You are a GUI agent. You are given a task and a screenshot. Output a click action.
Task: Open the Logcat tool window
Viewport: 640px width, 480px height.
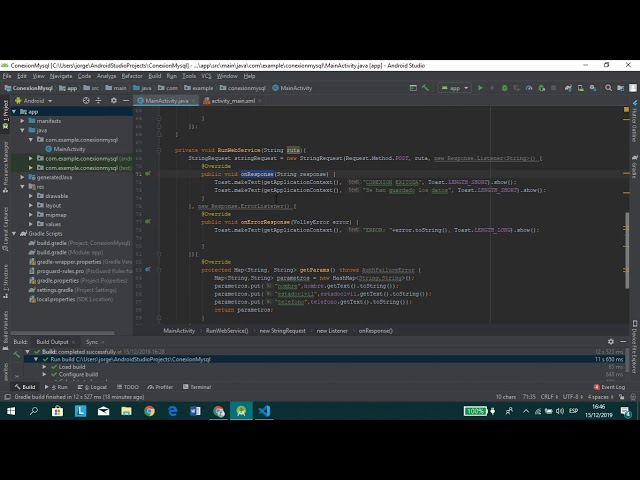pyautogui.click(x=92, y=387)
